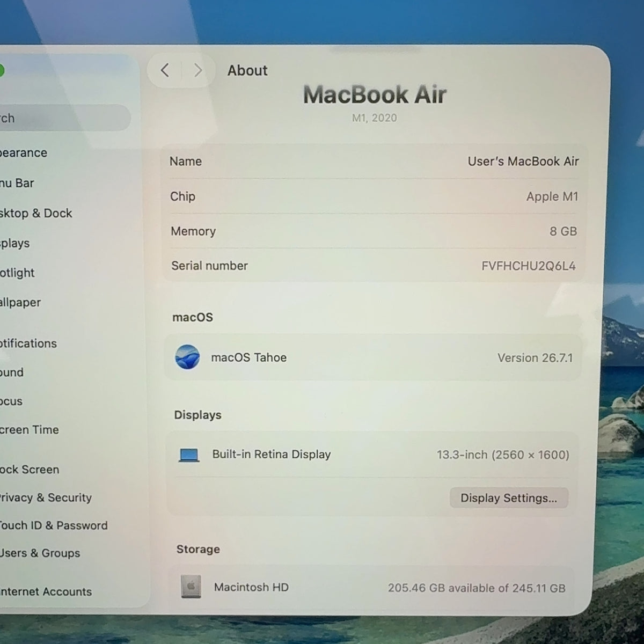Go forward using the right chevron

pyautogui.click(x=198, y=70)
